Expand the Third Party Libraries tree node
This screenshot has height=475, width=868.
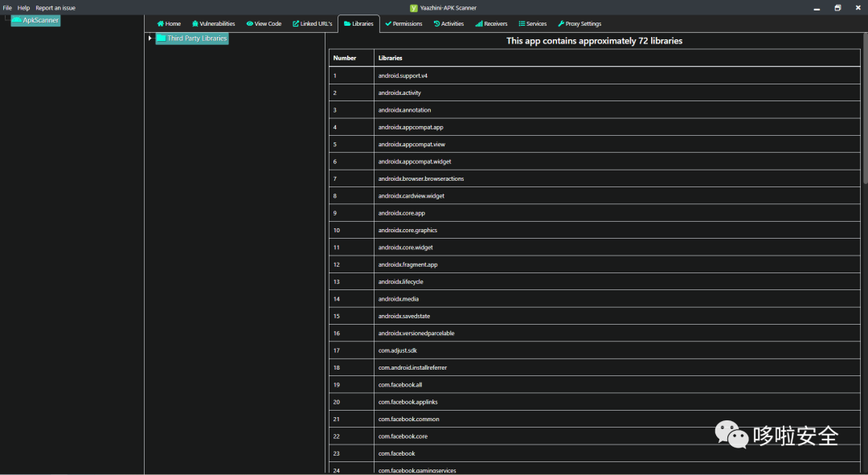coord(149,39)
